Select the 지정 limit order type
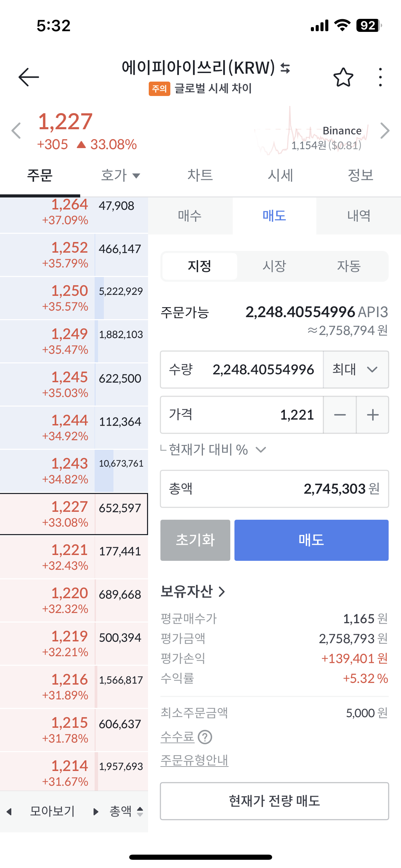This screenshot has width=401, height=868. point(199,266)
